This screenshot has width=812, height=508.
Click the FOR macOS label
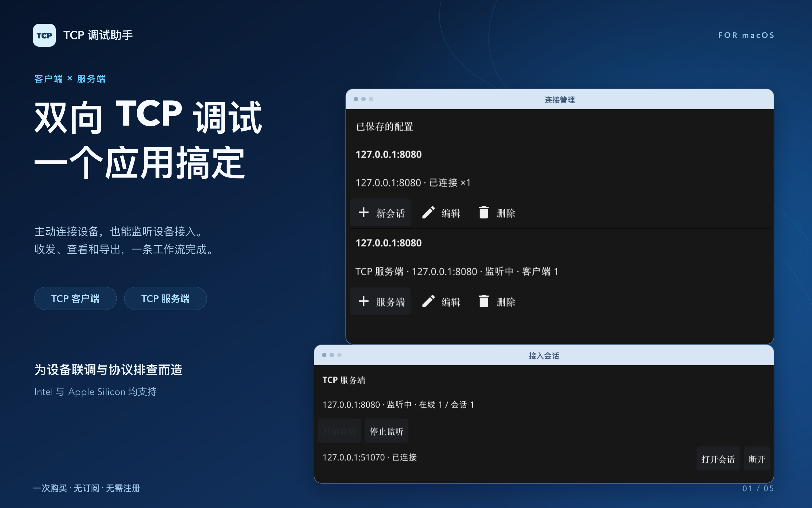(x=746, y=35)
